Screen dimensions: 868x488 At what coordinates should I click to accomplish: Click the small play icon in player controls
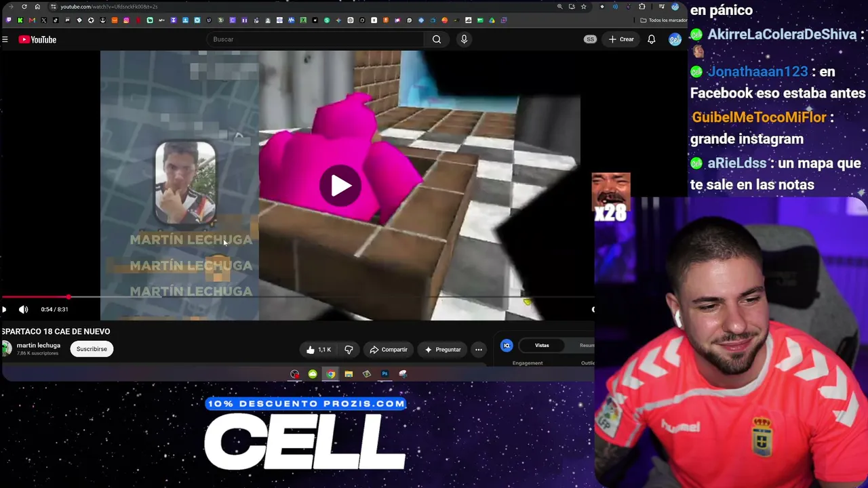[4, 310]
